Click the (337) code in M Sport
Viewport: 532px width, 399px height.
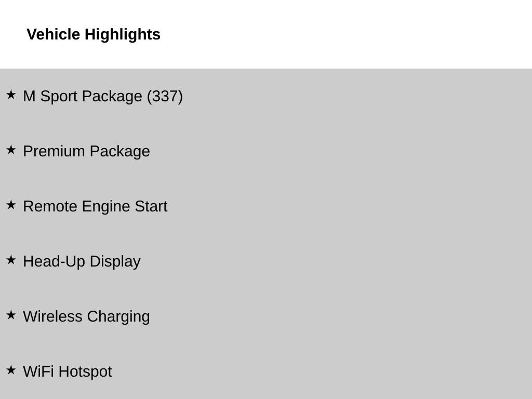tap(165, 96)
